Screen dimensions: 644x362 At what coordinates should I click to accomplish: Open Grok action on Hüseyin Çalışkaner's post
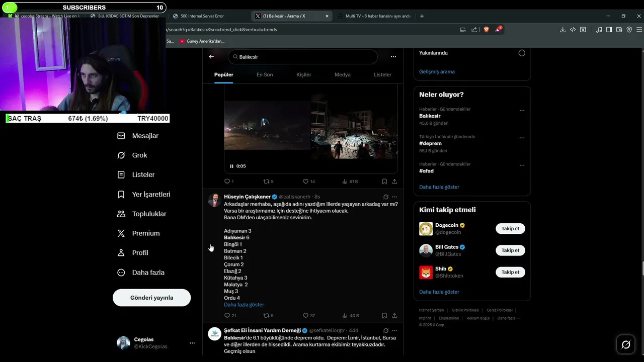[386, 197]
